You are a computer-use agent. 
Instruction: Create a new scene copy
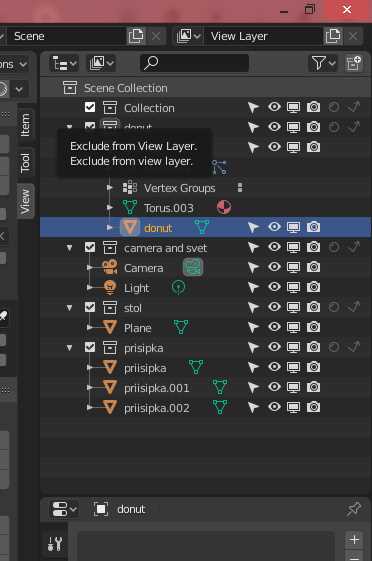[x=136, y=36]
